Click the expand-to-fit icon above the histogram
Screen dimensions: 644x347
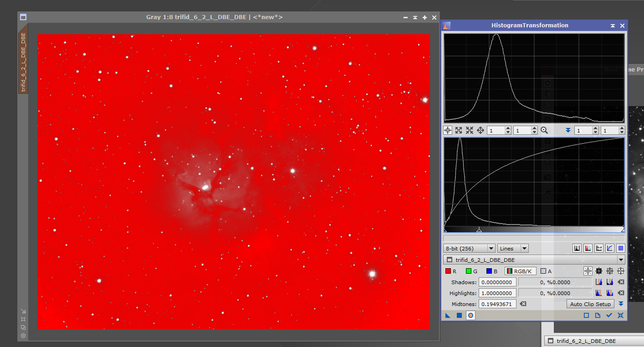pyautogui.click(x=459, y=130)
